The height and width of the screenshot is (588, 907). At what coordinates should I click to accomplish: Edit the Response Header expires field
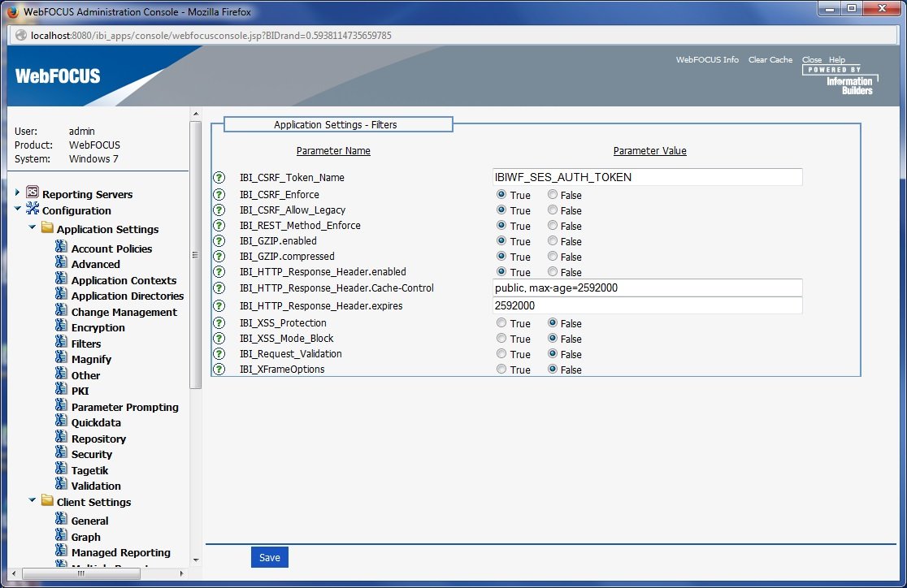647,305
